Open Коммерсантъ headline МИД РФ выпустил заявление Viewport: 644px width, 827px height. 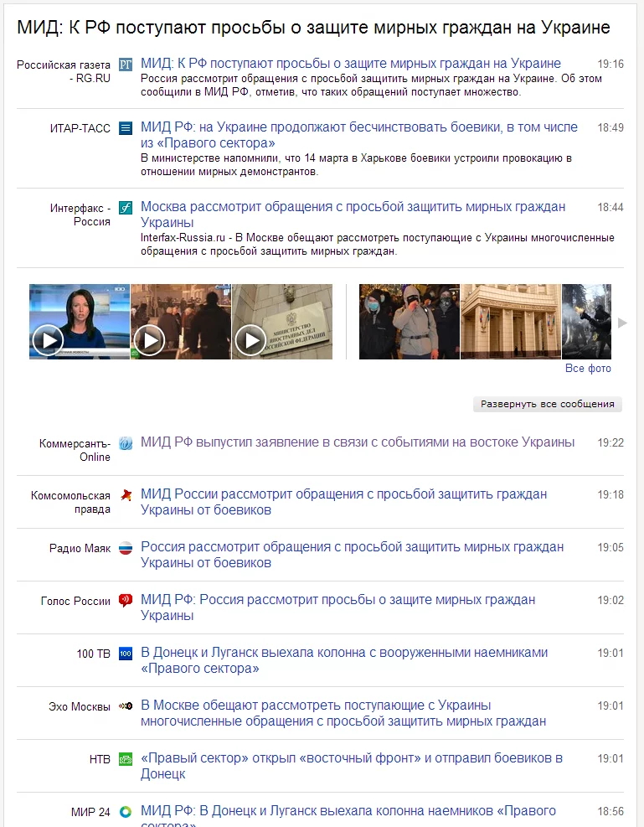tap(358, 442)
